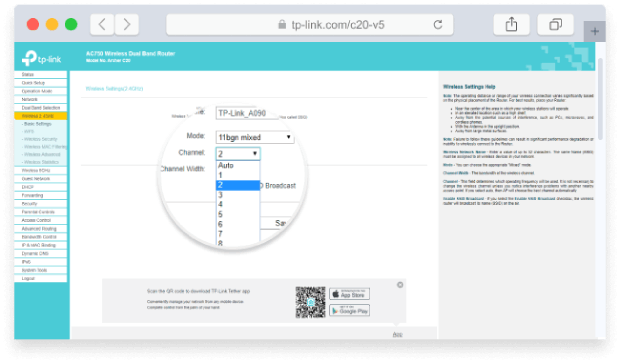
Task: Click the address bar showing tp-link.com/c20-v5
Action: (x=310, y=25)
